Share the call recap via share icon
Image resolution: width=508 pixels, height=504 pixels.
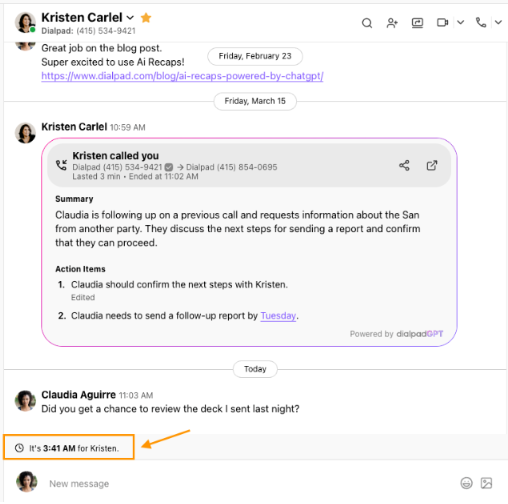click(x=404, y=165)
